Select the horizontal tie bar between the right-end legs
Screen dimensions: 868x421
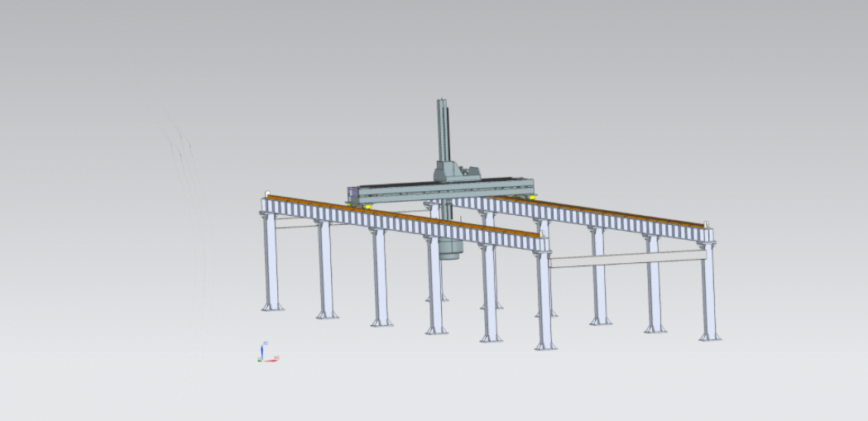[628, 259]
